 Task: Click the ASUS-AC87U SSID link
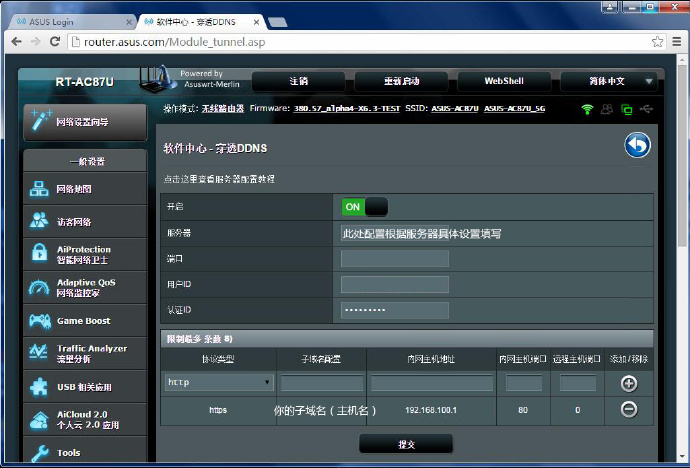455,109
